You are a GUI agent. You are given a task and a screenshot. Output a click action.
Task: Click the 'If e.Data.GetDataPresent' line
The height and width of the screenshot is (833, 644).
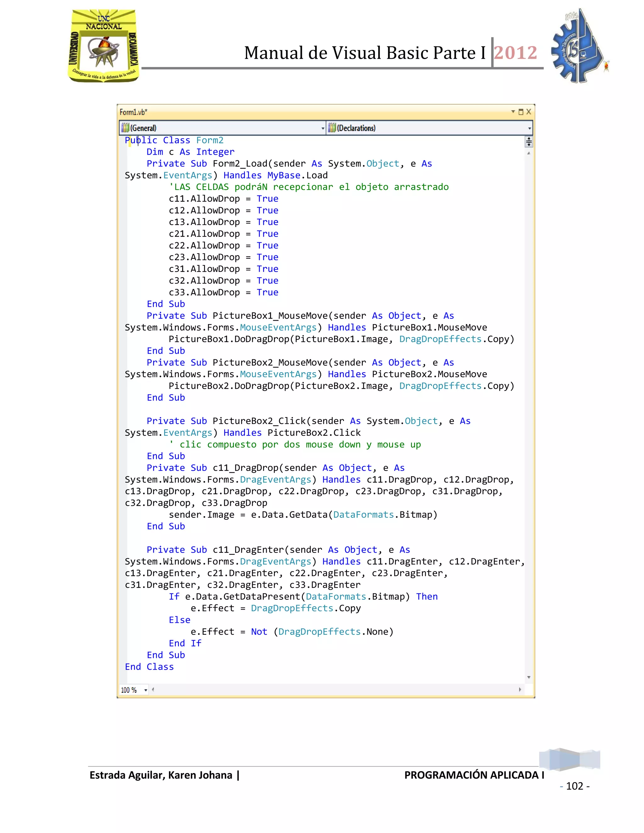click(x=303, y=597)
